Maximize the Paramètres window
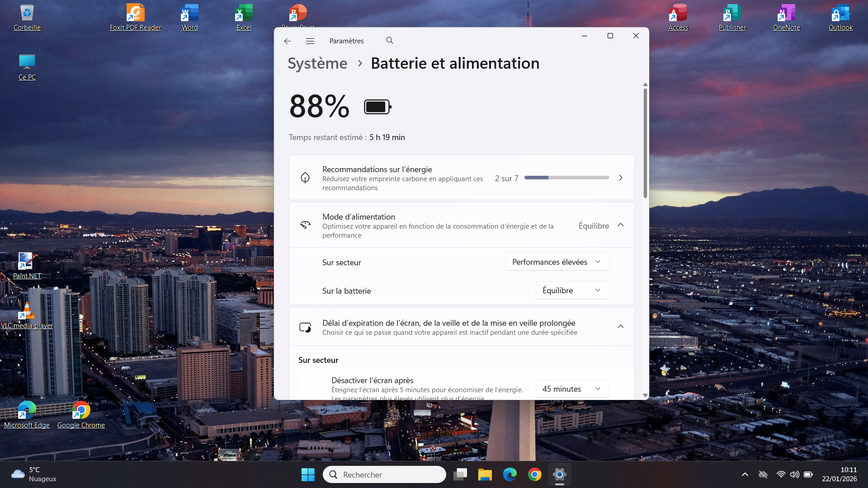The height and width of the screenshot is (488, 868). pyautogui.click(x=610, y=36)
